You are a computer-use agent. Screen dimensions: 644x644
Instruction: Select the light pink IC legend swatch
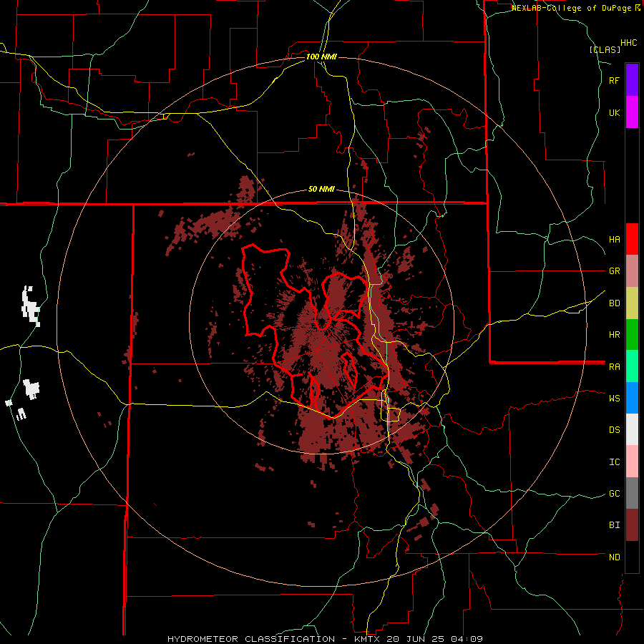click(x=632, y=462)
